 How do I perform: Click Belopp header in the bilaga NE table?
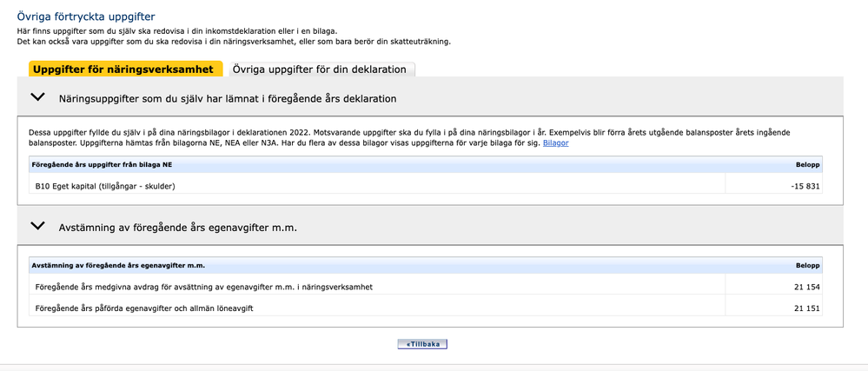[x=807, y=164]
